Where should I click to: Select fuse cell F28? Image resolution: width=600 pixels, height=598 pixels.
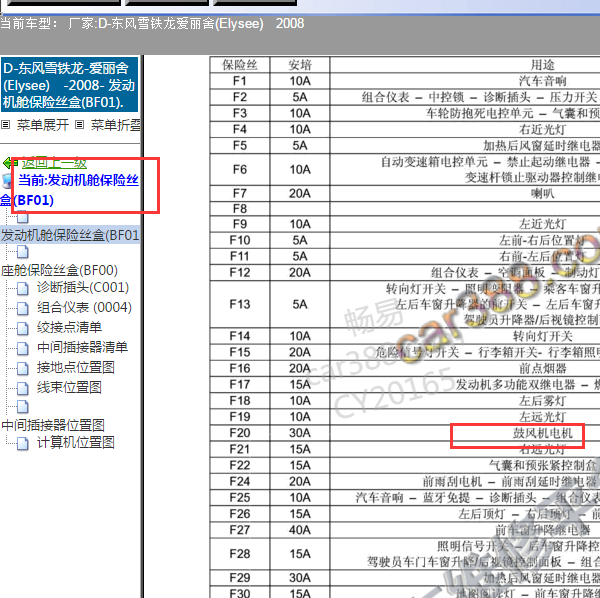click(x=240, y=554)
